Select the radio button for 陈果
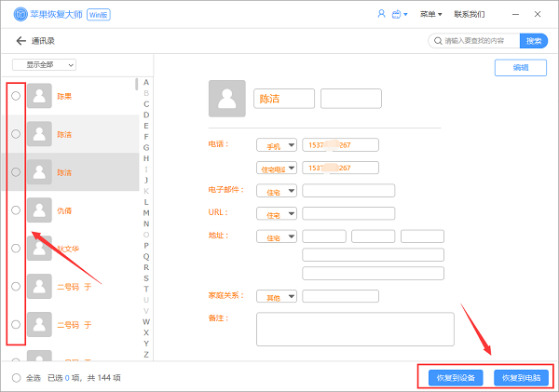559x392 pixels. click(16, 96)
